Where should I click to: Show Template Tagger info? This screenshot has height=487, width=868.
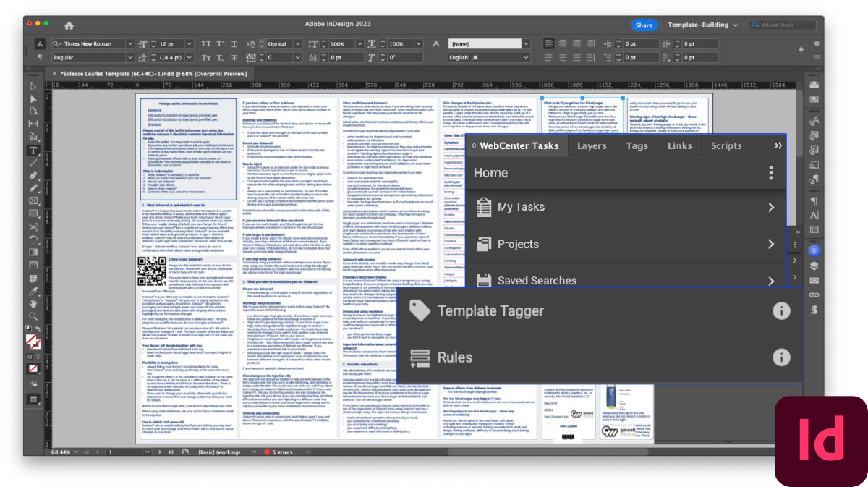point(781,310)
